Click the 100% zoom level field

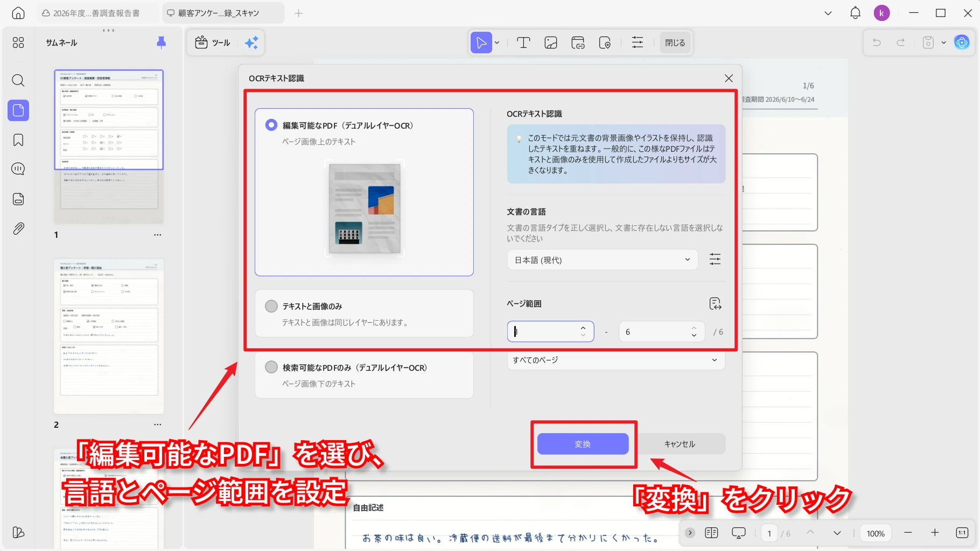[x=876, y=533]
